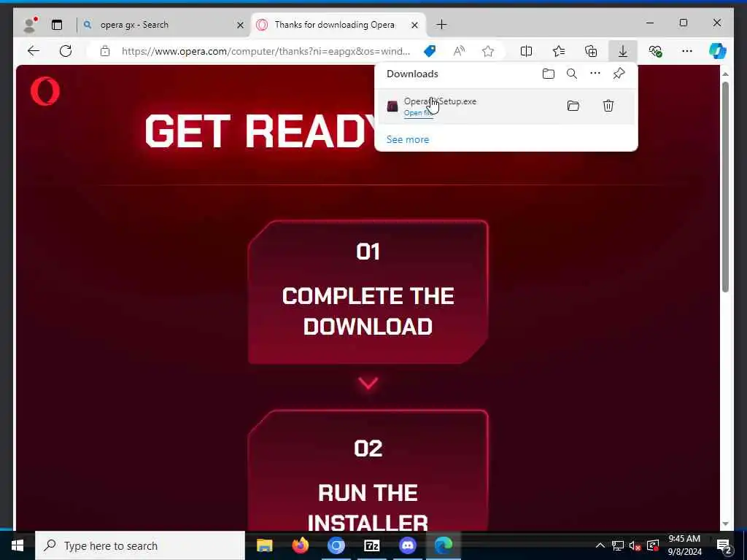Launch Firefox from the taskbar
The width and height of the screenshot is (747, 560).
click(300, 545)
